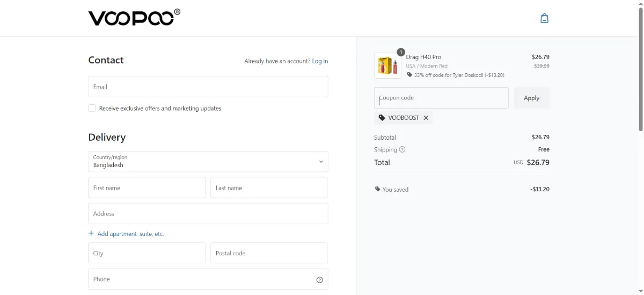Click the Postal code field
Viewport: 644px width, 295px height.
tap(269, 253)
